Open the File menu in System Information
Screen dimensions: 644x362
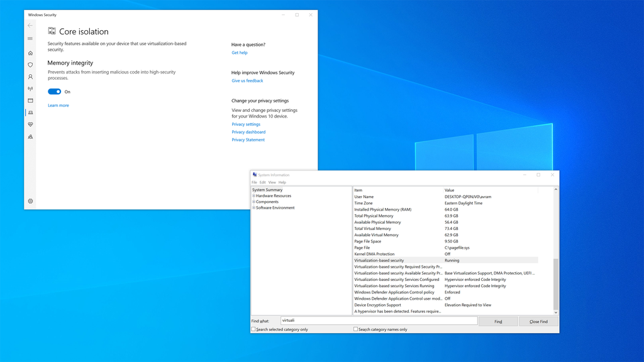(x=255, y=182)
